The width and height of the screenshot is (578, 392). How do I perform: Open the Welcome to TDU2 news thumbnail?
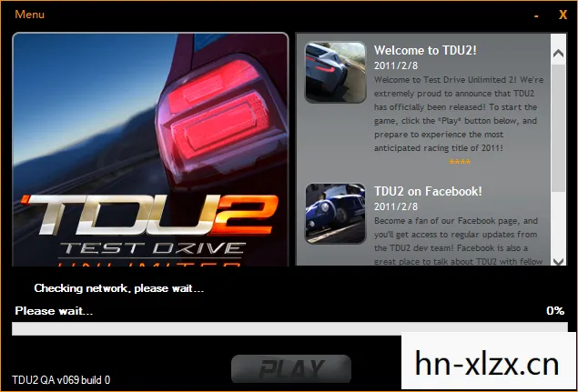pos(336,72)
